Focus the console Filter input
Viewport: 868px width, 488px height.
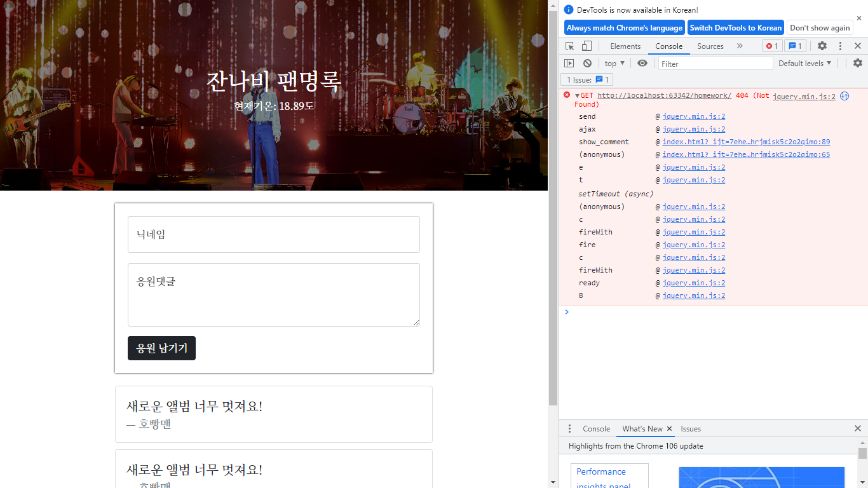pyautogui.click(x=715, y=64)
